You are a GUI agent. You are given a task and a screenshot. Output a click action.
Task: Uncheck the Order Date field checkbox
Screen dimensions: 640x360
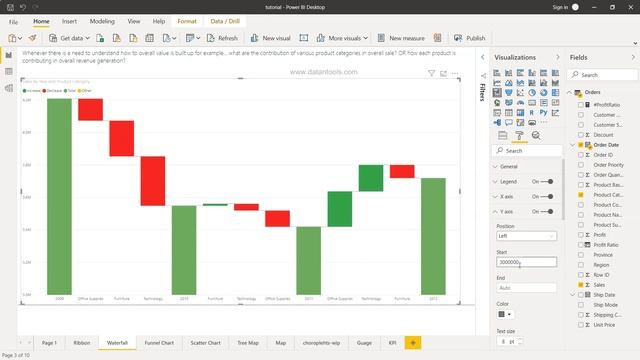tap(580, 145)
